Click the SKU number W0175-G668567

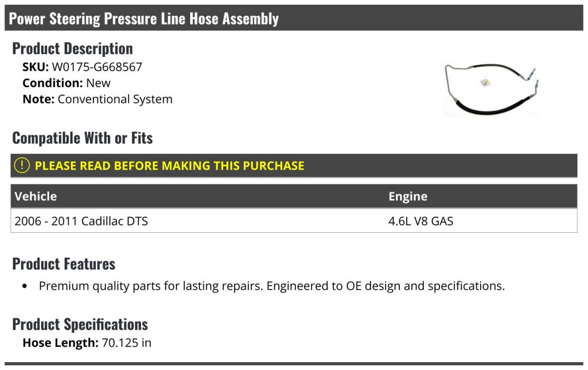[97, 67]
